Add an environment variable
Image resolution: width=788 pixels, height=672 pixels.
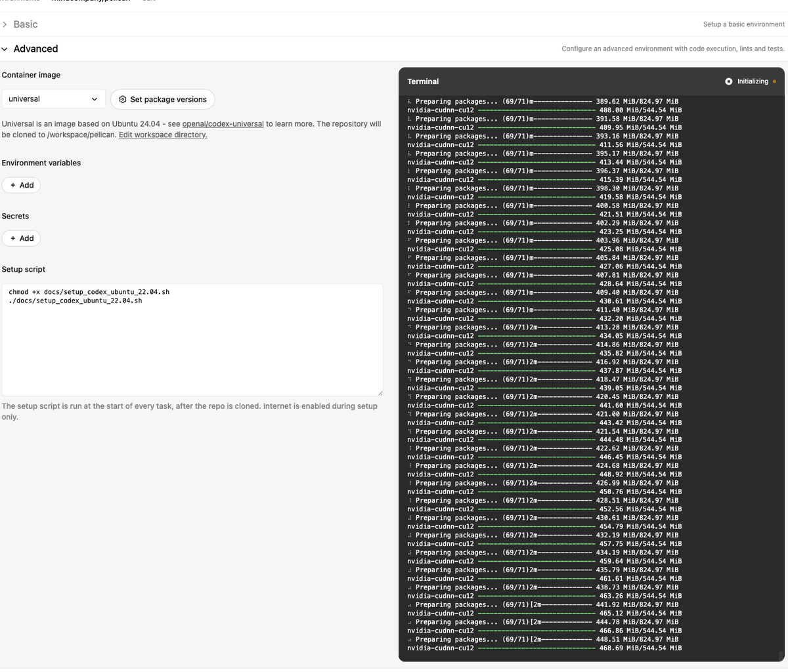pos(22,185)
